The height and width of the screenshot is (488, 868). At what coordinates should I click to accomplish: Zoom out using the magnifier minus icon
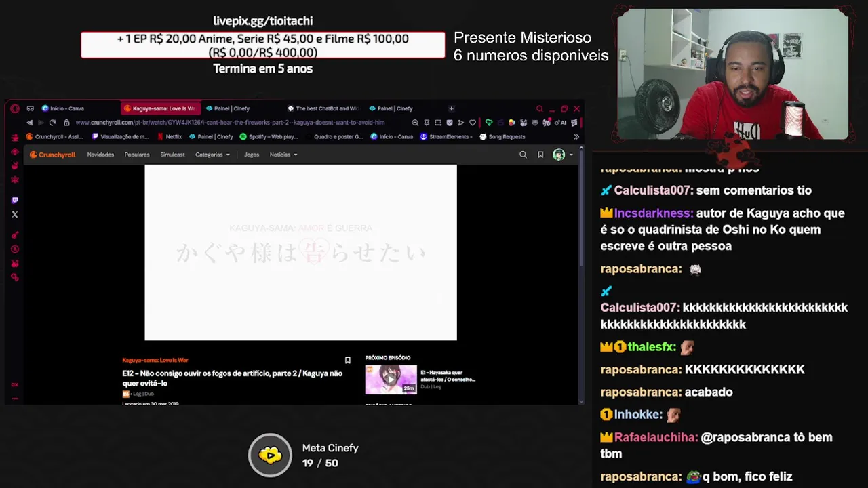coord(415,123)
